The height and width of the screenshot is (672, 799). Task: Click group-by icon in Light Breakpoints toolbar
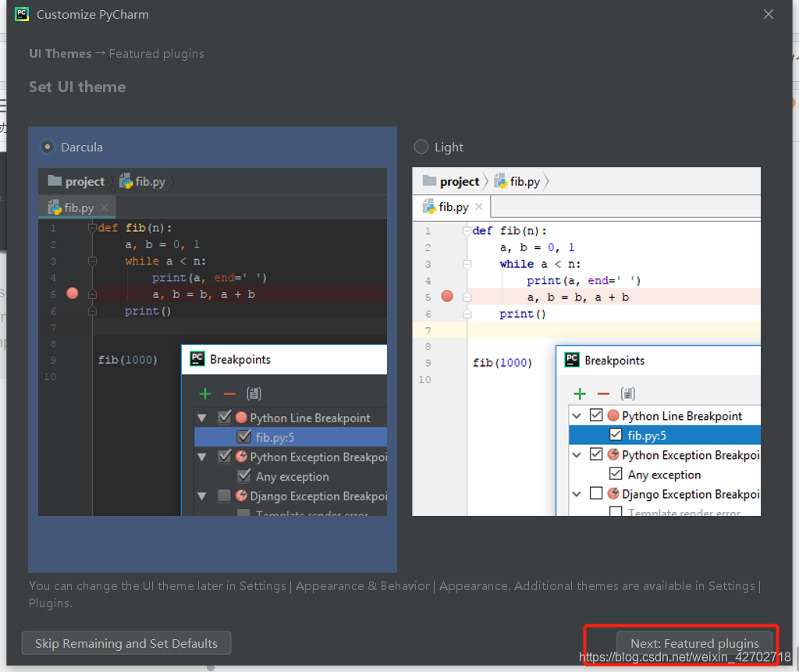point(628,393)
